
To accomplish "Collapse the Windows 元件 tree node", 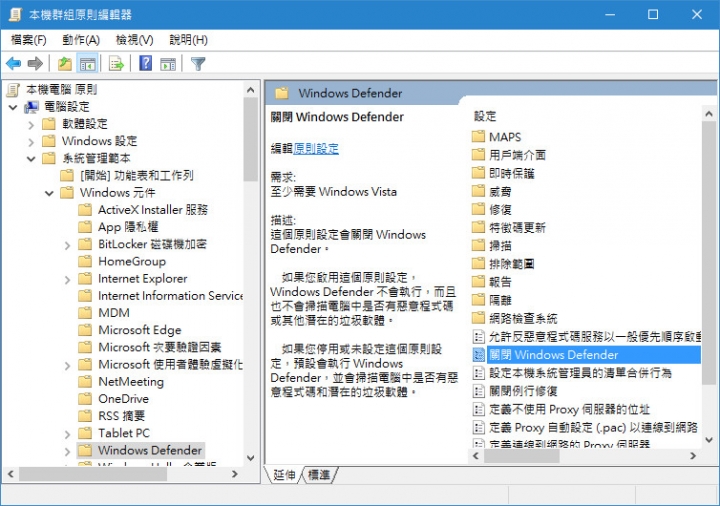I will tap(49, 193).
